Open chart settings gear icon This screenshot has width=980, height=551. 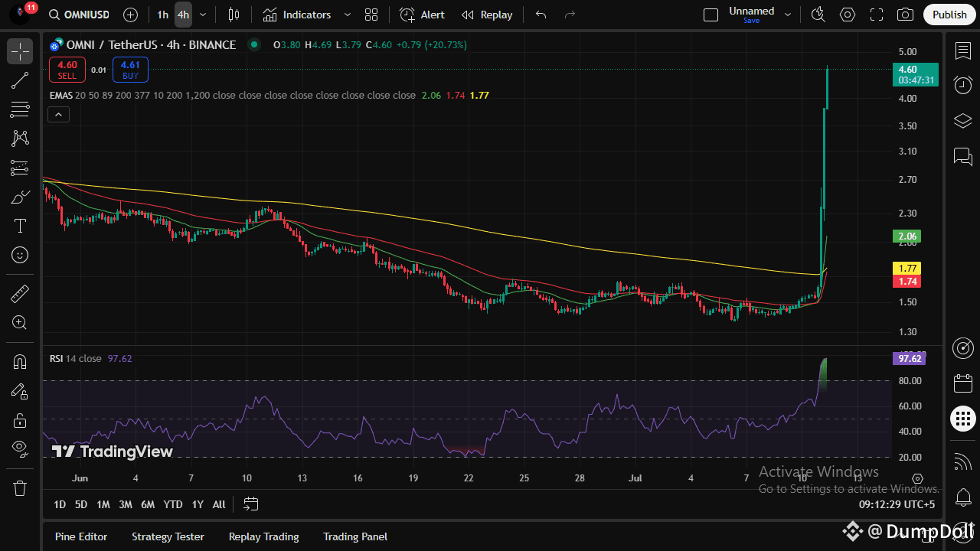click(x=847, y=15)
